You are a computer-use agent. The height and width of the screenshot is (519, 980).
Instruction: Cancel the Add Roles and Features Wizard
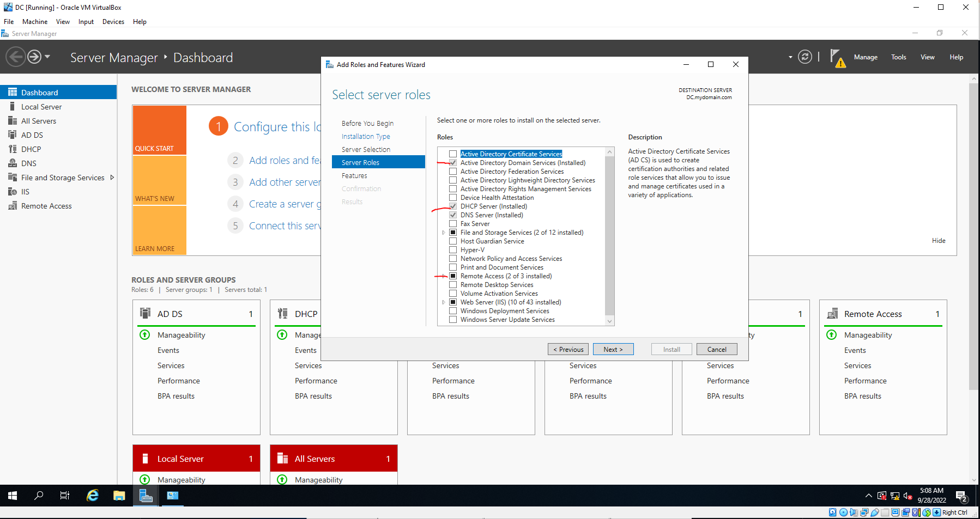click(x=717, y=350)
